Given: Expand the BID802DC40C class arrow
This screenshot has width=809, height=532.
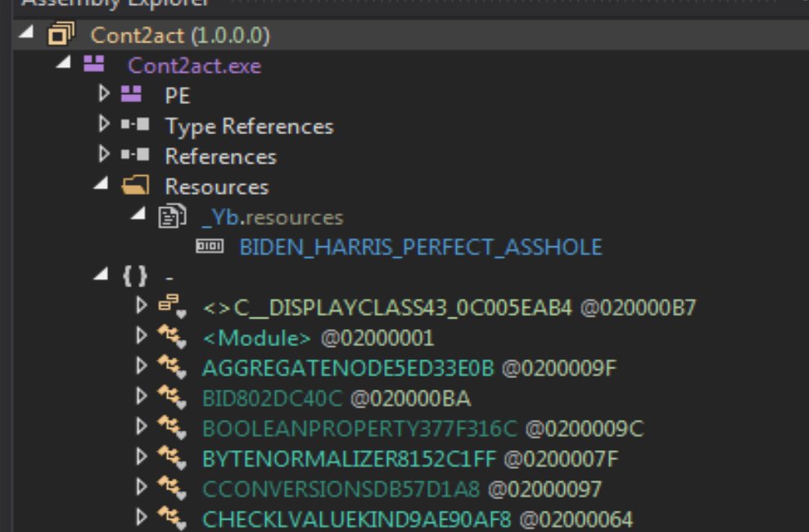Looking at the screenshot, I should [141, 396].
